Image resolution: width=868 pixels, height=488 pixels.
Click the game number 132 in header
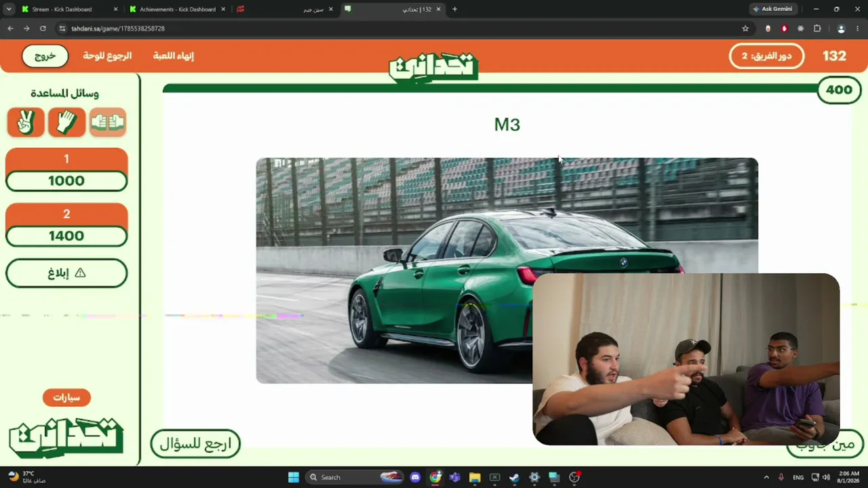[834, 56]
